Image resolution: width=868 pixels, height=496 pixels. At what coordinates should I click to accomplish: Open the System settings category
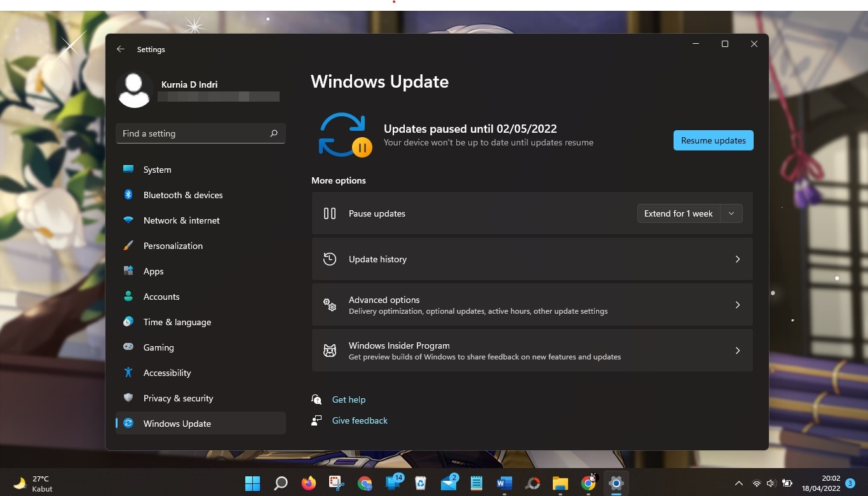[201, 170]
